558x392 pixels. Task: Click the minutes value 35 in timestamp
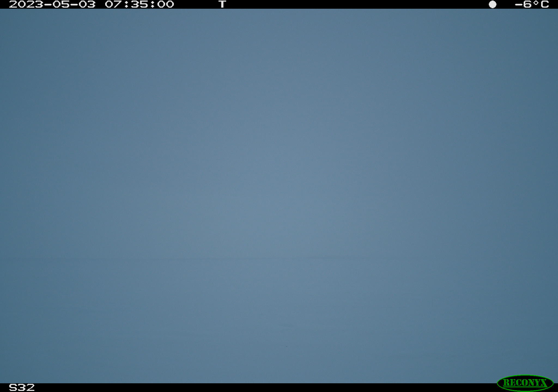[139, 4]
